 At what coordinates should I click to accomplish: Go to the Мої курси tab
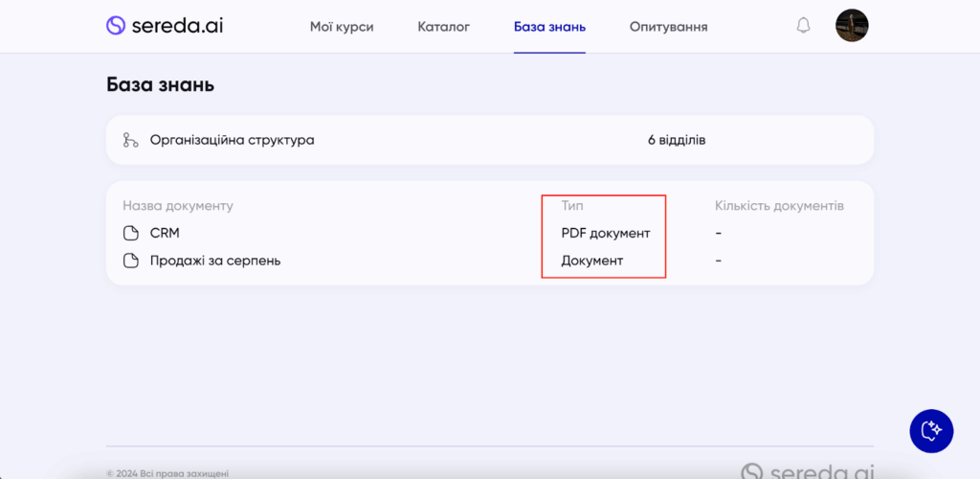click(342, 27)
